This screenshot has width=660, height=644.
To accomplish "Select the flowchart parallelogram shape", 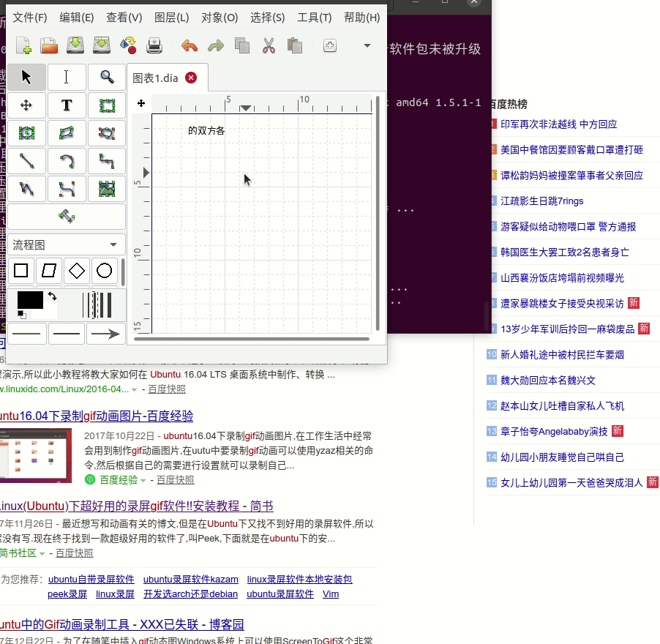I will pyautogui.click(x=48, y=271).
